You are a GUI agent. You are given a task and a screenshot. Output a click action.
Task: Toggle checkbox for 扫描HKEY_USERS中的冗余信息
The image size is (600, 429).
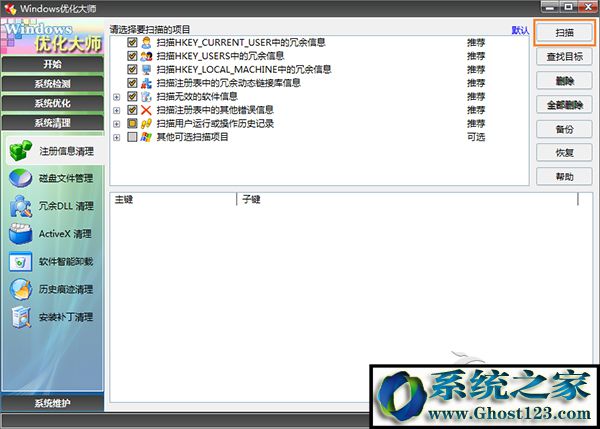tap(132, 56)
